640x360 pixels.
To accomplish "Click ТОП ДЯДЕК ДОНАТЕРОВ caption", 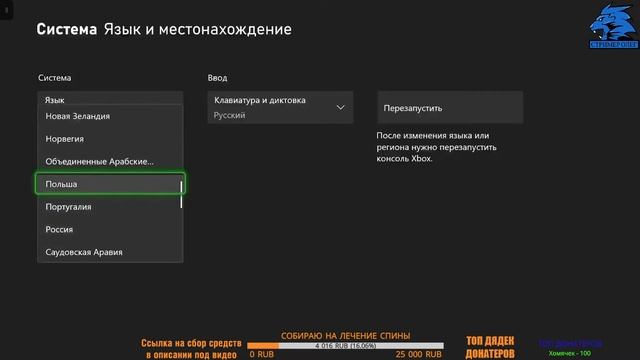I will (x=490, y=347).
